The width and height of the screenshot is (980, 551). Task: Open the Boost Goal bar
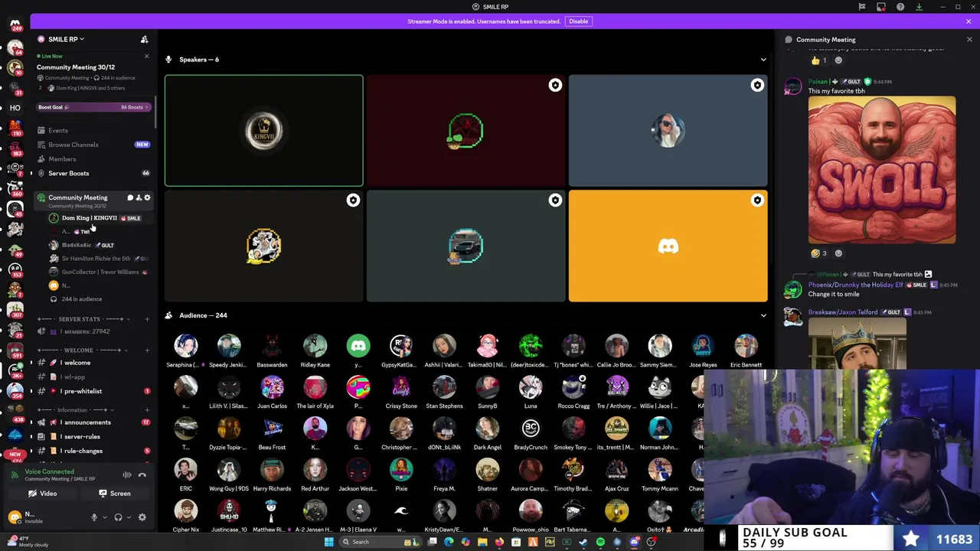click(93, 107)
